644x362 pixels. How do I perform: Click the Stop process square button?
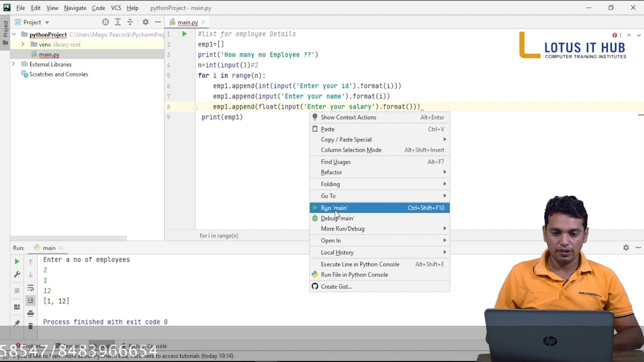17,291
